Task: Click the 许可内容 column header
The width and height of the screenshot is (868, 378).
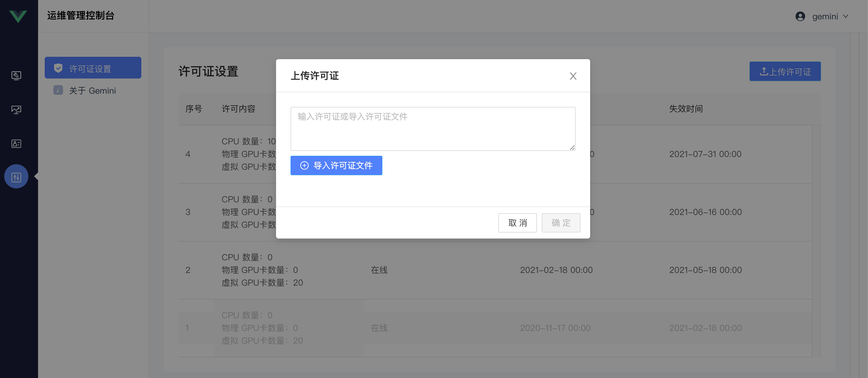Action: tap(239, 108)
